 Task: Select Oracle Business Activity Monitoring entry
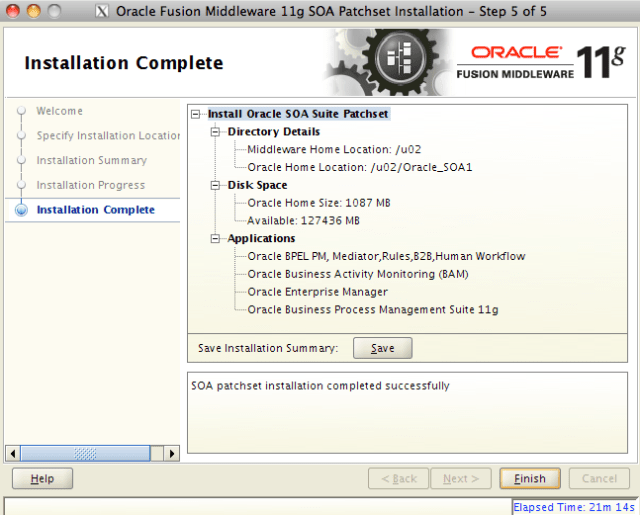(x=357, y=274)
